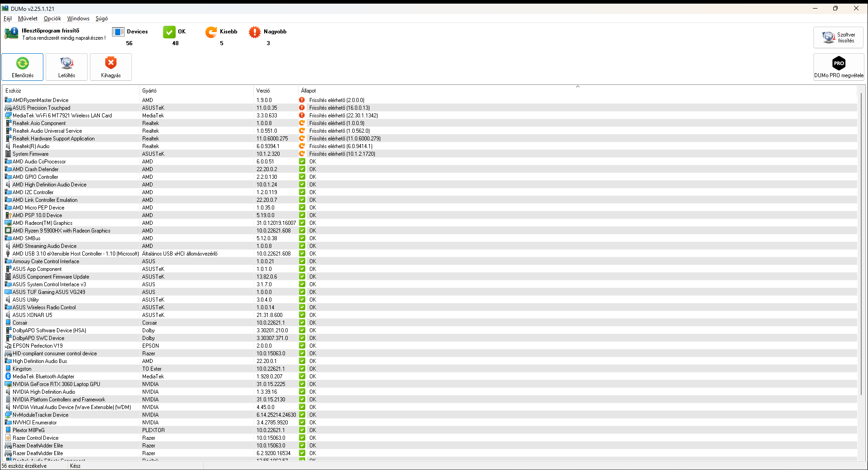Click the Devices counter icon
Image resolution: width=868 pixels, height=470 pixels.
click(118, 32)
